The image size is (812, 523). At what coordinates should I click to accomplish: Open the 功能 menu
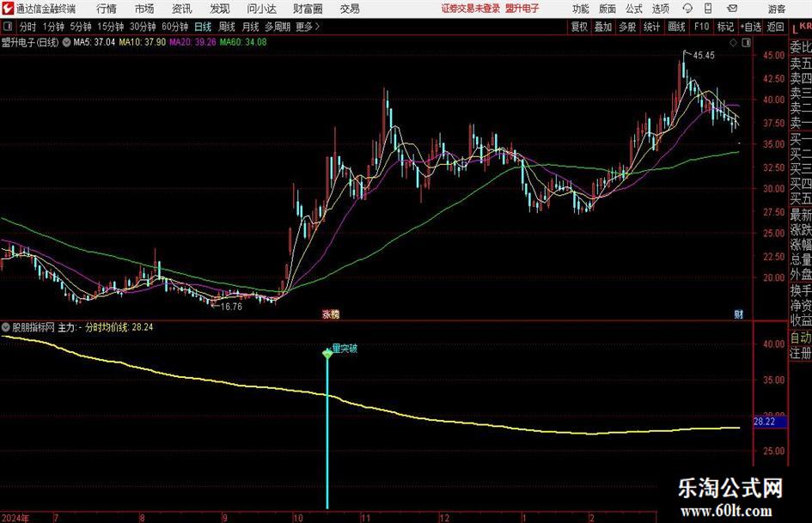click(x=581, y=9)
